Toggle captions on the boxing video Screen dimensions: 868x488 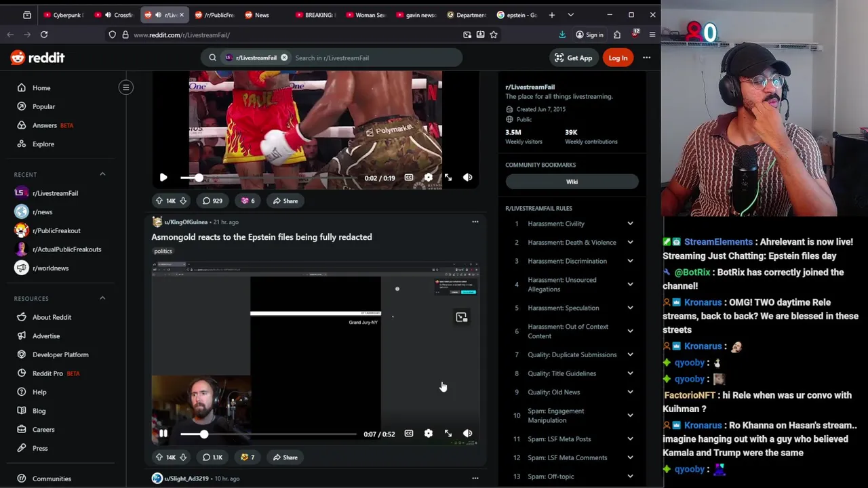click(409, 178)
